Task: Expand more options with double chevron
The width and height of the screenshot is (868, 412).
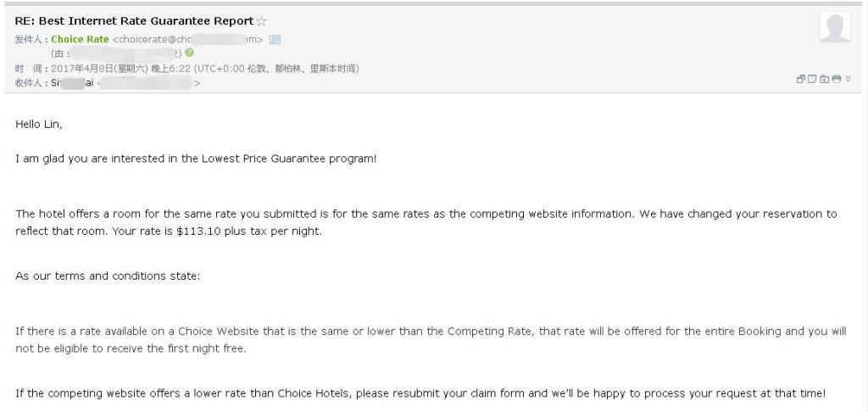Action: click(848, 79)
